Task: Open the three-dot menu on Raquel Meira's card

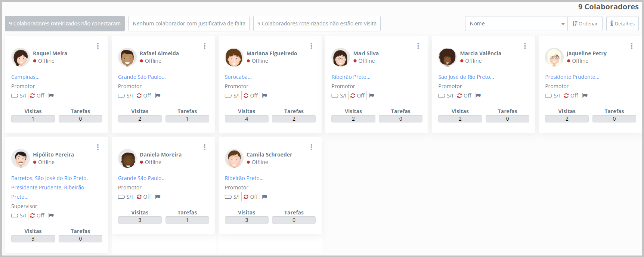Action: tap(98, 46)
